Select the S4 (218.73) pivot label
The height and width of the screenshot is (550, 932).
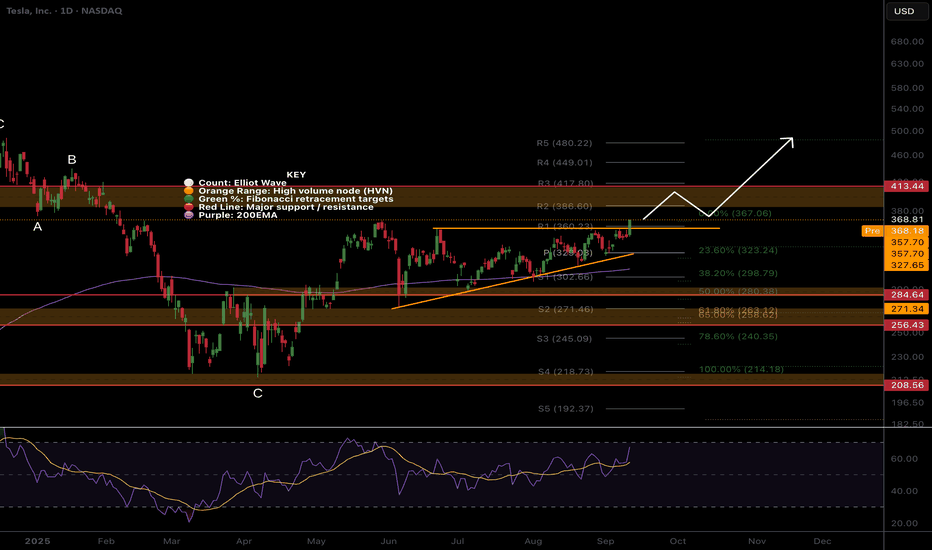[565, 372]
